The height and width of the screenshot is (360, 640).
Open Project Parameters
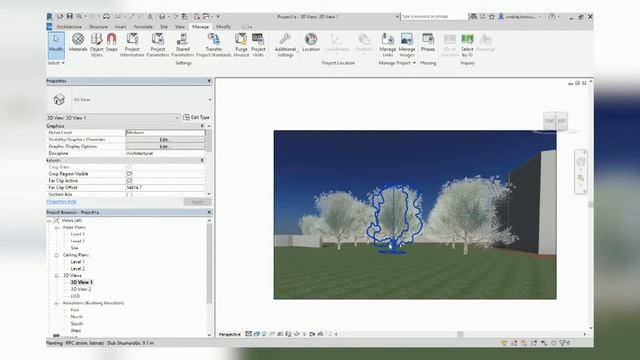coord(158,45)
